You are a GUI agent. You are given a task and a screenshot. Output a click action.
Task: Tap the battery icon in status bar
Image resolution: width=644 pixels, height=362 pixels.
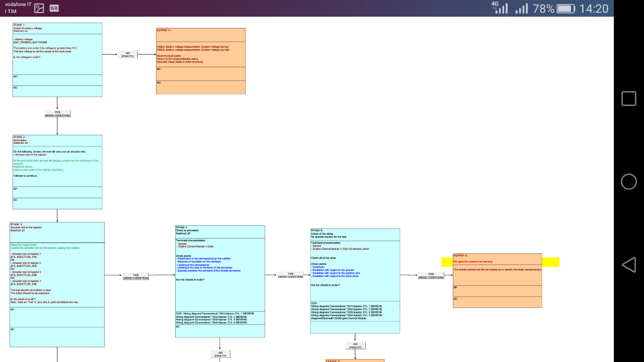[566, 9]
